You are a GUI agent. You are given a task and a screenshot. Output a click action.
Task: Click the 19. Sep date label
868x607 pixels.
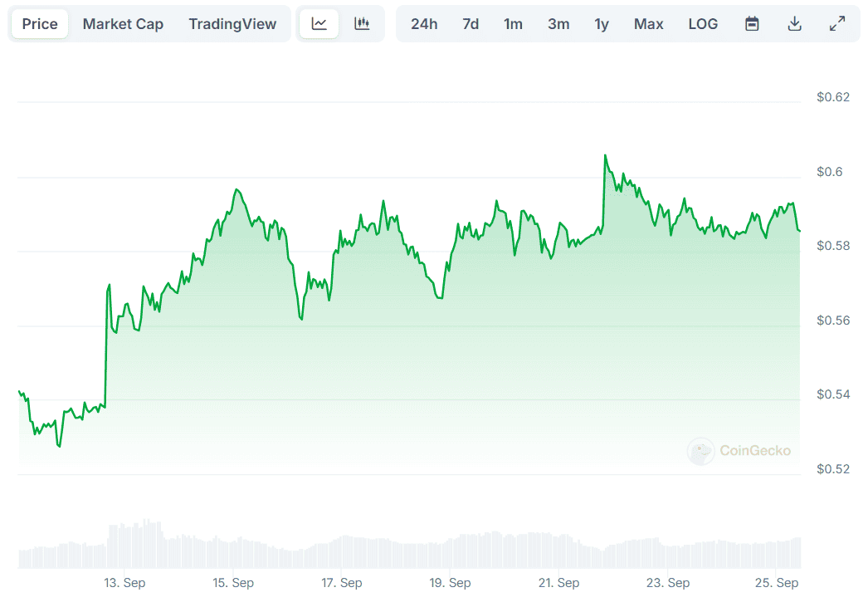pos(450,583)
